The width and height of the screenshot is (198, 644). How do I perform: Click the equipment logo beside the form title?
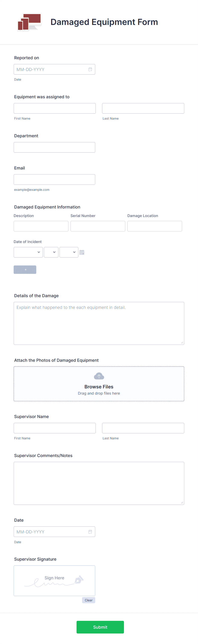tap(29, 22)
